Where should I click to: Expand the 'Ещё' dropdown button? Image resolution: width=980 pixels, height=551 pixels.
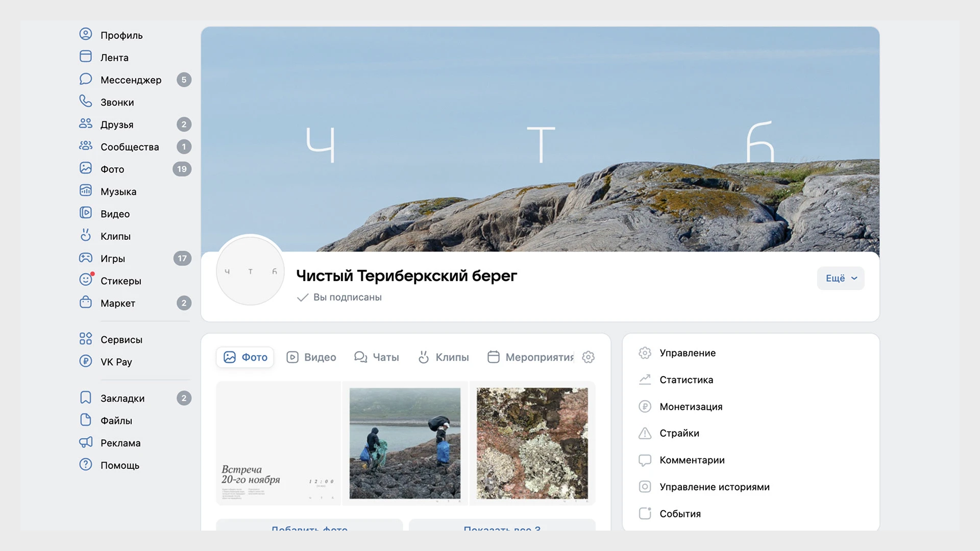840,279
